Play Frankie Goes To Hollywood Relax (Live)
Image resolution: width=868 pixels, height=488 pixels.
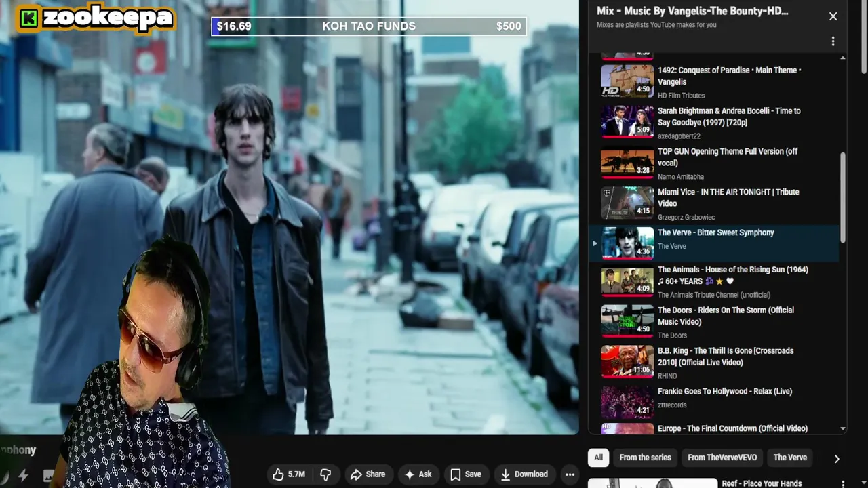point(725,392)
